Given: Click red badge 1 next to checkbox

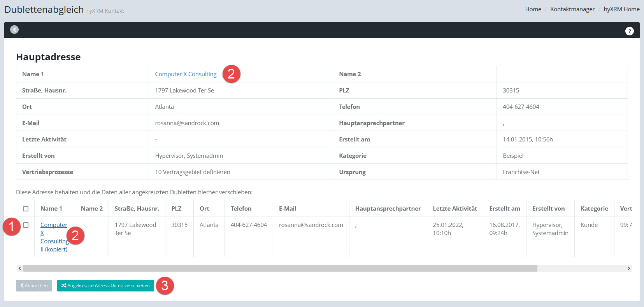Looking at the screenshot, I should click(11, 227).
